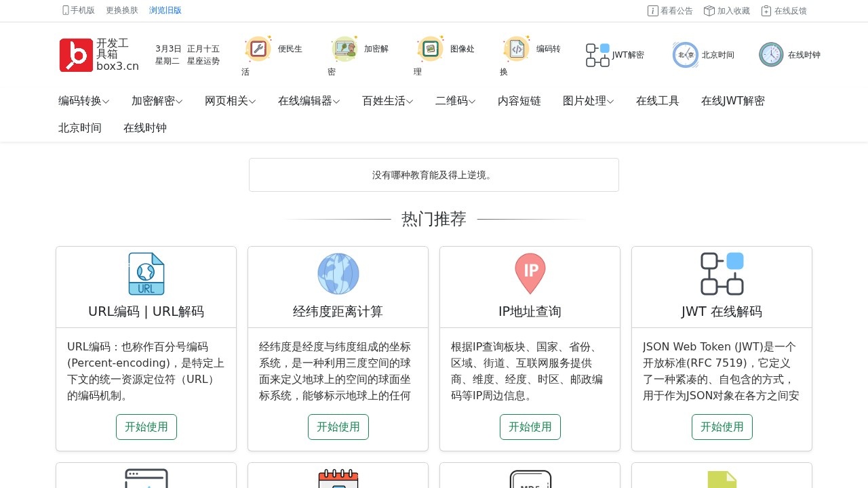
Task: Open the 网页相关 menu
Action: 230,100
